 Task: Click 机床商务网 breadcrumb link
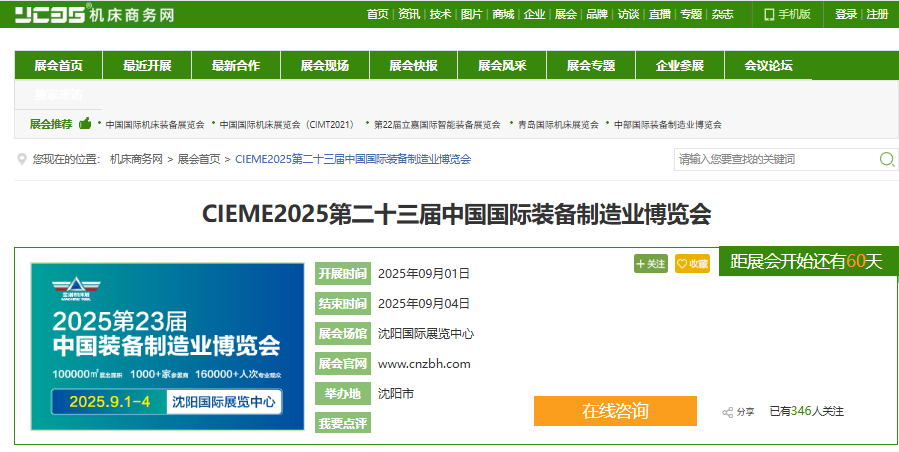(x=136, y=159)
